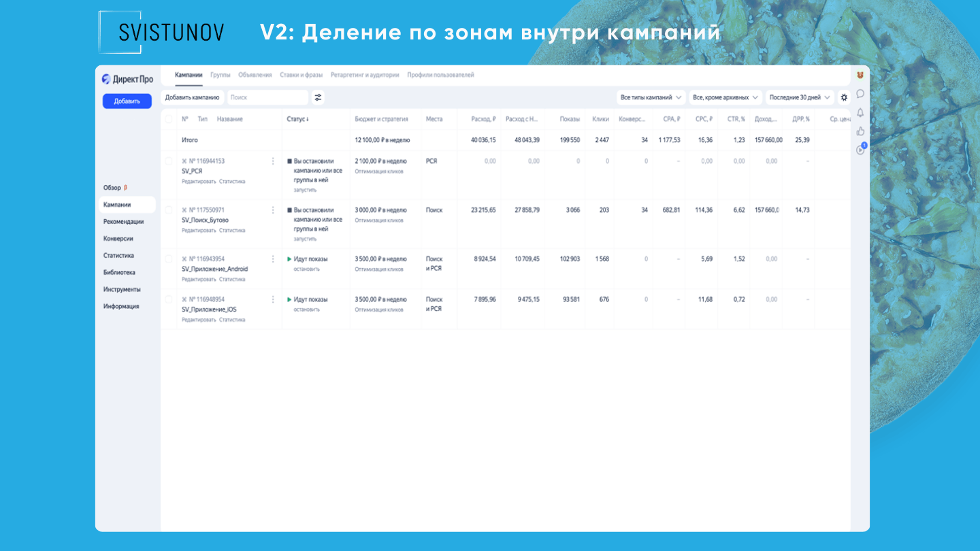Open Ретаргетинг и аудитории tab
The width and height of the screenshot is (980, 551).
365,75
